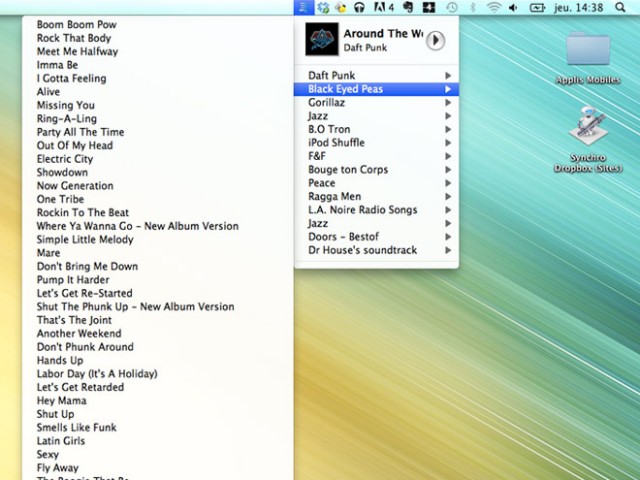Expand the iPod Shuffle playlist submenu
The height and width of the screenshot is (480, 640).
click(376, 143)
